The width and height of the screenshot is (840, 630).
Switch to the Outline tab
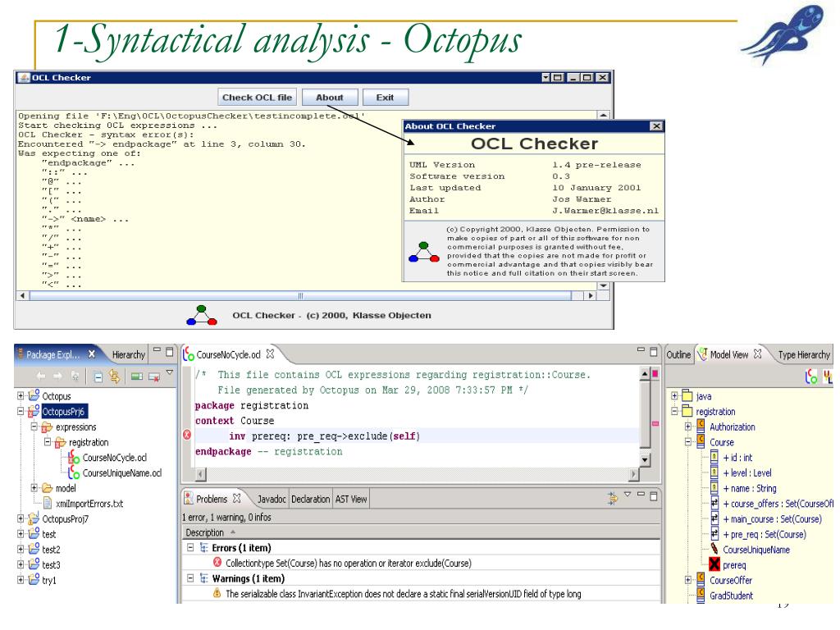[x=678, y=354]
